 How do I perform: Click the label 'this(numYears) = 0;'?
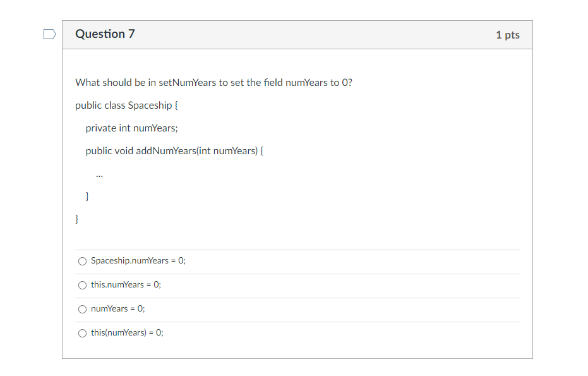click(126, 332)
